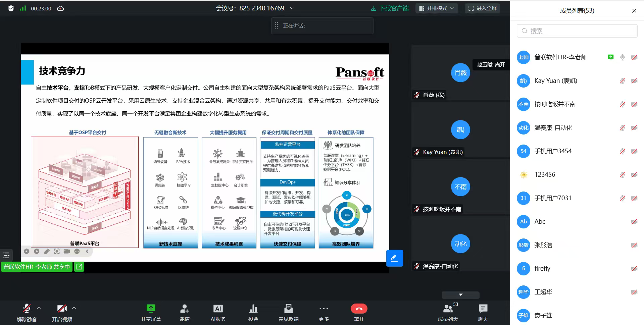Open the Poll (投票) icon
Viewport: 644px width, 325px height.
point(253,309)
